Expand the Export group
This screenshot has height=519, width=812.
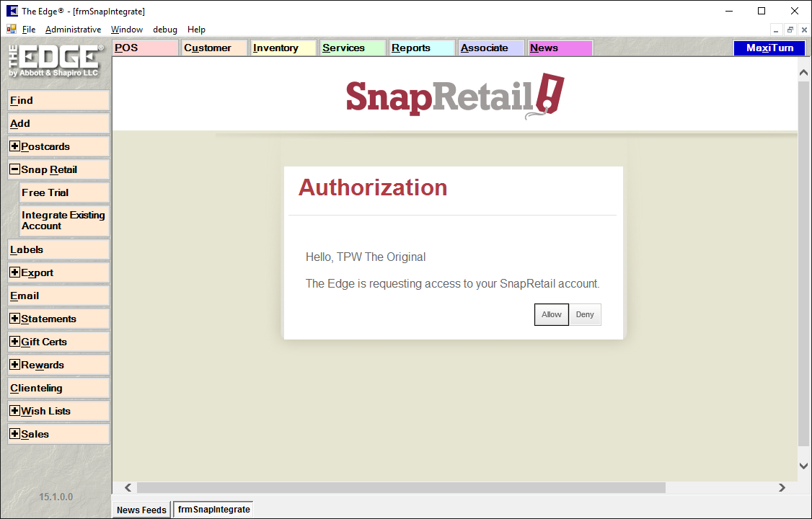[x=15, y=272]
